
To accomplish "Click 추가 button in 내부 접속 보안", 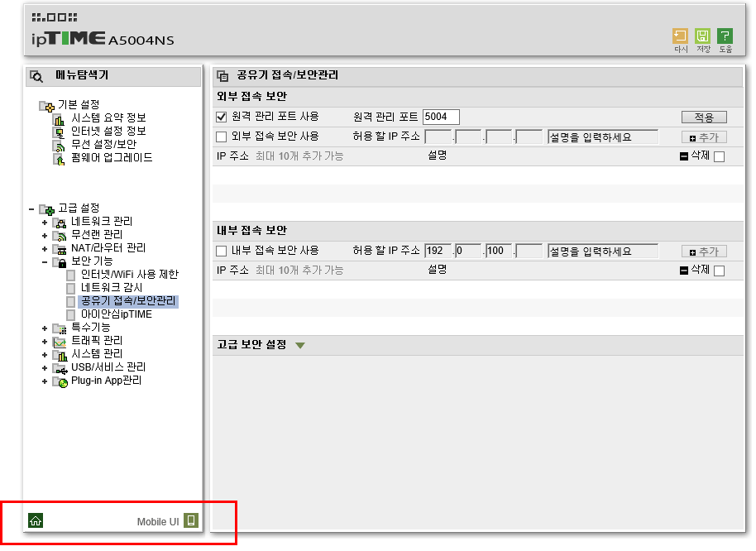I will pos(704,252).
